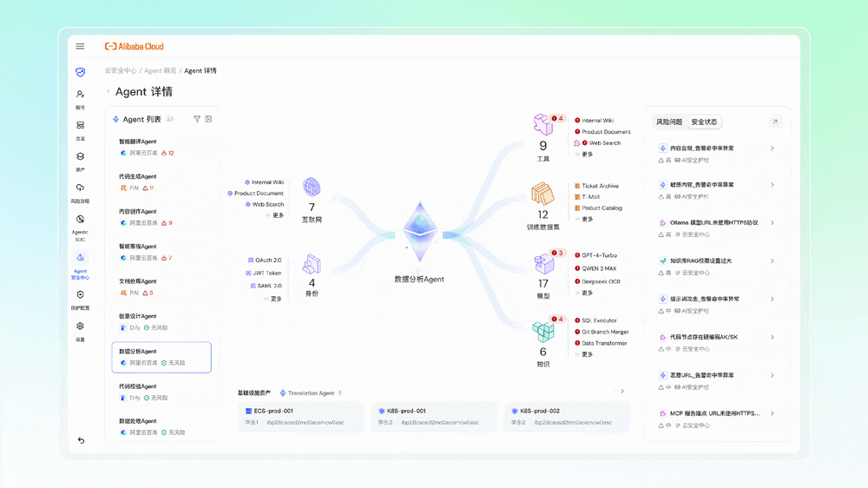Select 内容创作Agent in the list
868x488 pixels.
click(161, 217)
